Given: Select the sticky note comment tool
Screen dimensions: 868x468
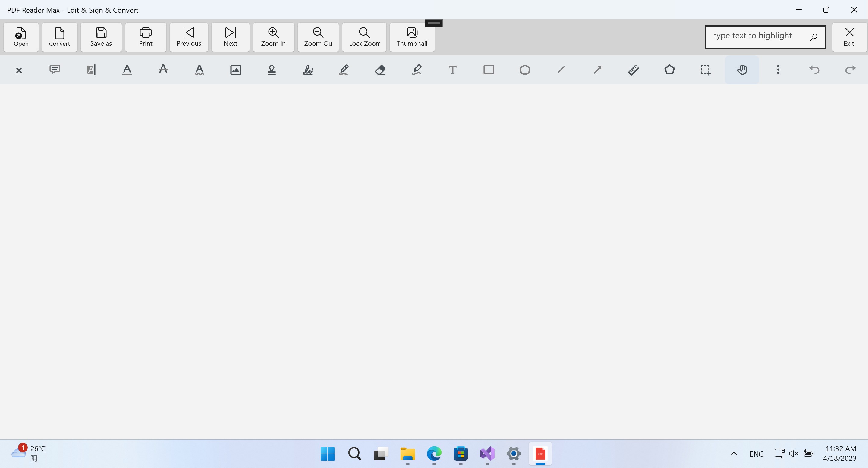Looking at the screenshot, I should coord(55,70).
